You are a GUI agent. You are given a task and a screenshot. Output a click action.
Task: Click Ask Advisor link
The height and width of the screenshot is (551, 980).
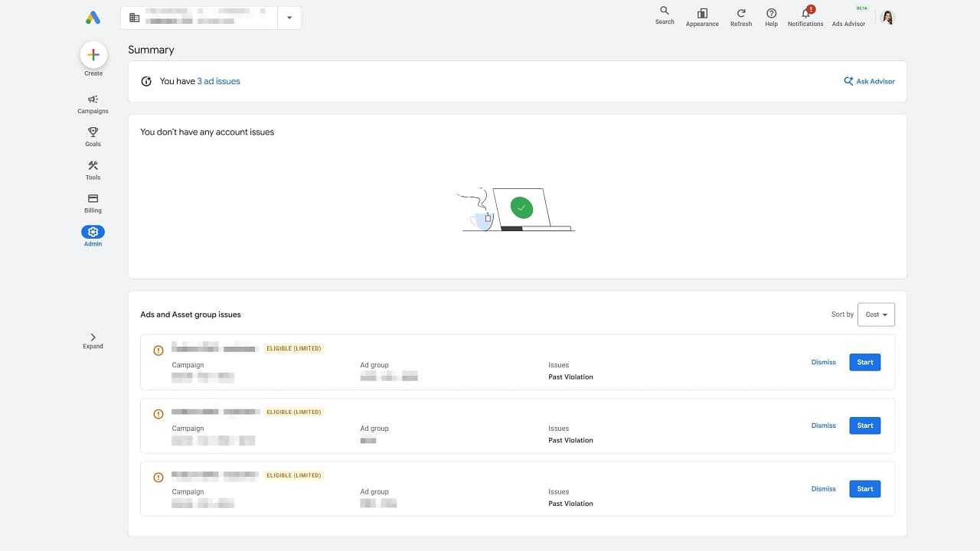(x=869, y=81)
